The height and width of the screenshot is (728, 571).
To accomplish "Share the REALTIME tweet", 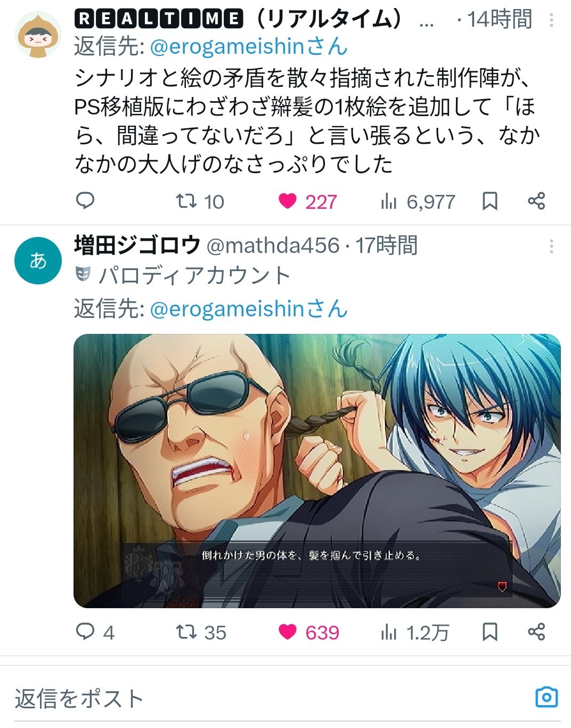I will (536, 201).
